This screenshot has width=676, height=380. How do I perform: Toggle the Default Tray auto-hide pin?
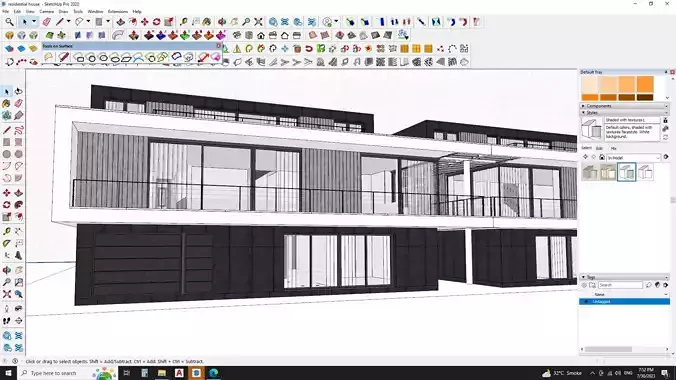tap(666, 72)
